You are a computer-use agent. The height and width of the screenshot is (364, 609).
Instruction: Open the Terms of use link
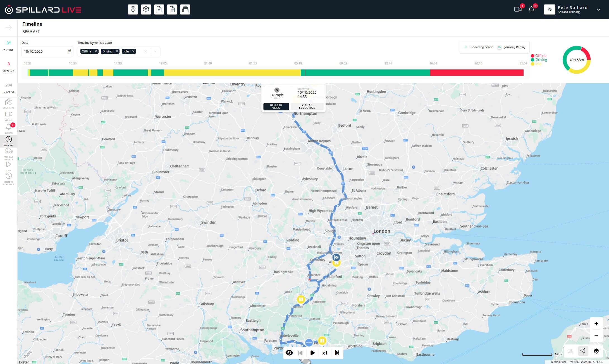click(x=558, y=362)
